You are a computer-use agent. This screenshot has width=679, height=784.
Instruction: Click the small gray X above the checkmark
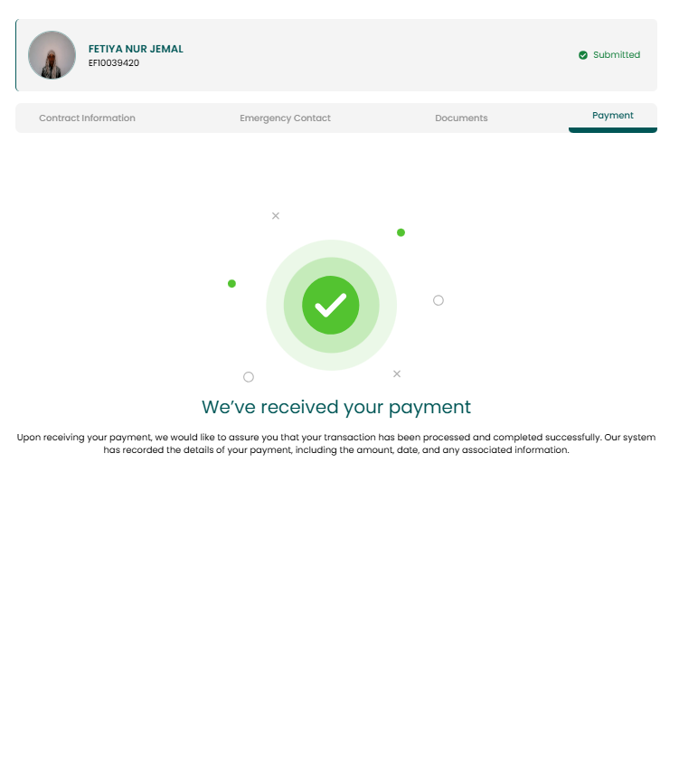[276, 216]
